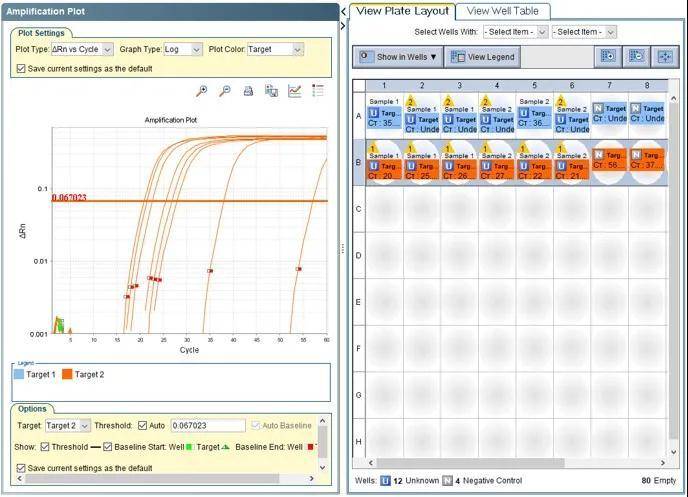This screenshot has height=497, width=688.
Task: Click the zoom out magnifier icon
Action: click(x=225, y=91)
